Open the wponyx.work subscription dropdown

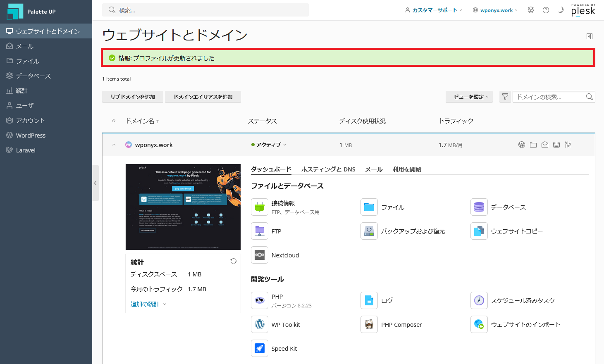coord(495,10)
